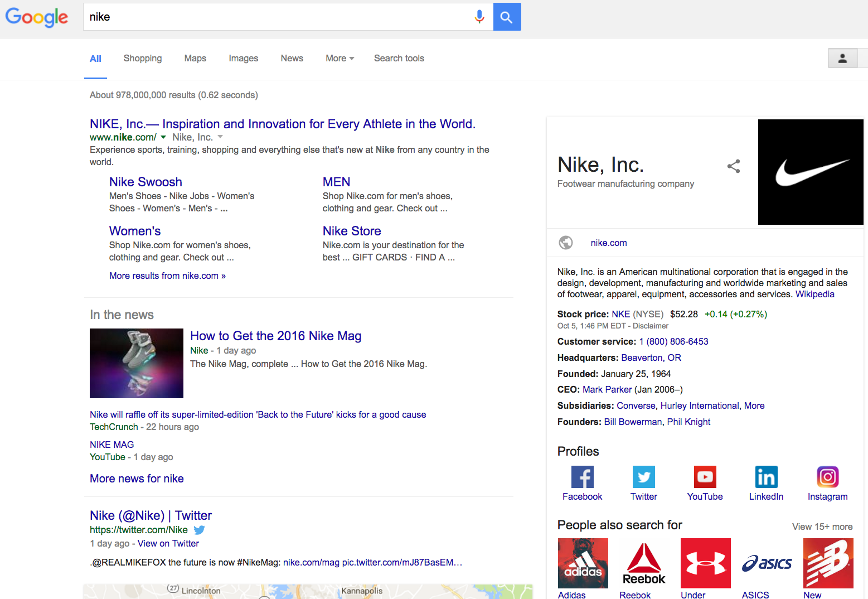Viewport: 868px width, 599px height.
Task: Expand the green arrow next to www.nike.com
Action: 163,137
